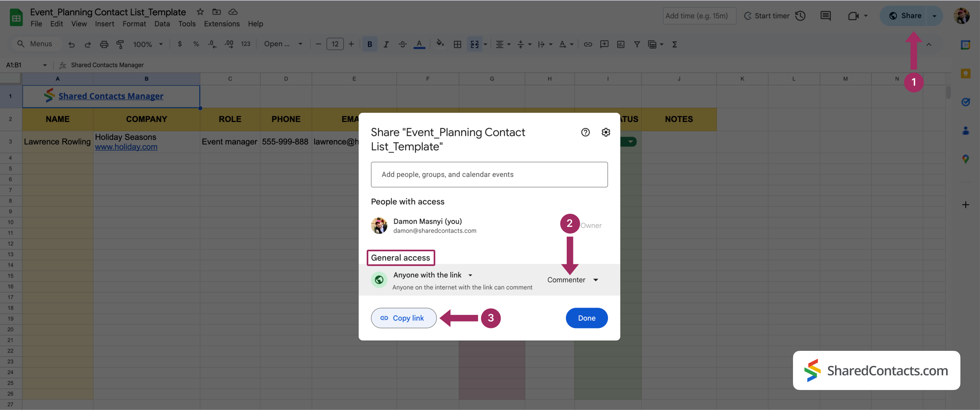Click the functions sigma icon
This screenshot has height=410, width=980.
point(675,44)
